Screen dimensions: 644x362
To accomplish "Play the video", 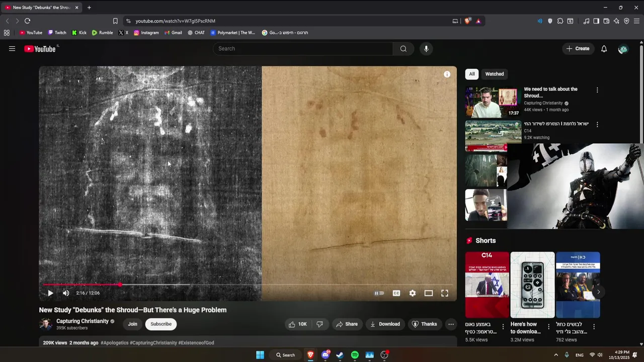I will tap(50, 293).
